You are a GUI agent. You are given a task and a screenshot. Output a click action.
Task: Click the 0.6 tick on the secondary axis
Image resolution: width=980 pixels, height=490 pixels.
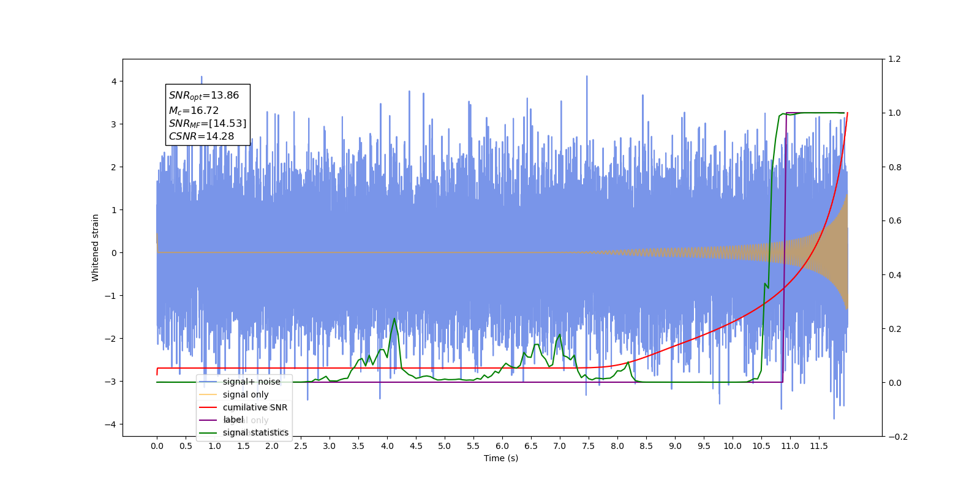[895, 221]
